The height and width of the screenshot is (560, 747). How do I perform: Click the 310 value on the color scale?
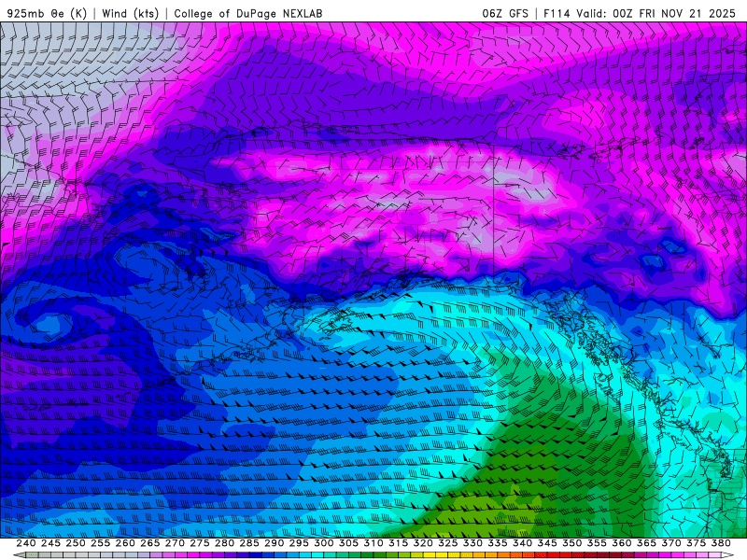(373, 543)
